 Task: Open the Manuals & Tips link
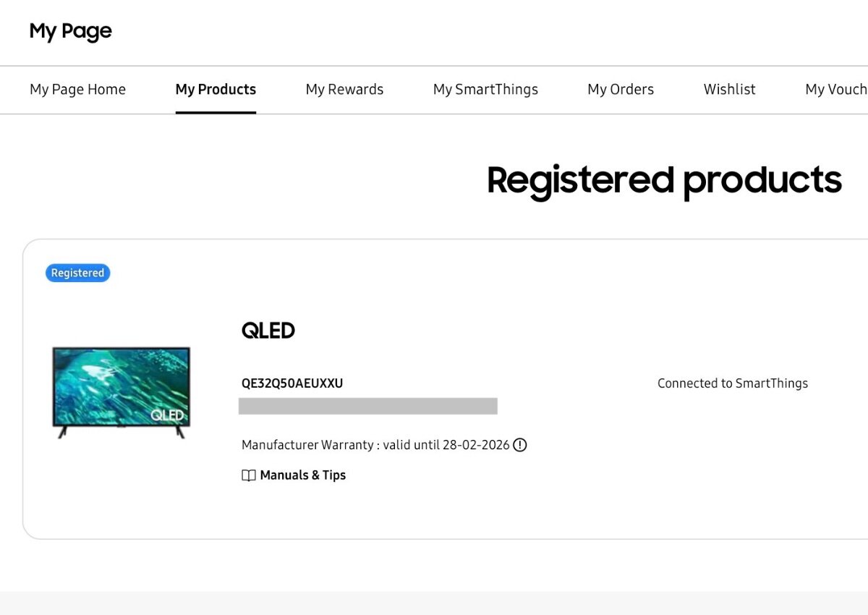click(x=294, y=475)
